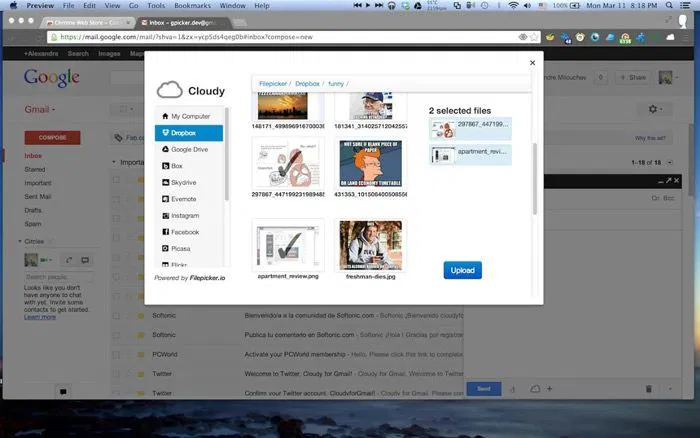
Task: Click Learn more link in chat panel
Action: pyautogui.click(x=40, y=317)
